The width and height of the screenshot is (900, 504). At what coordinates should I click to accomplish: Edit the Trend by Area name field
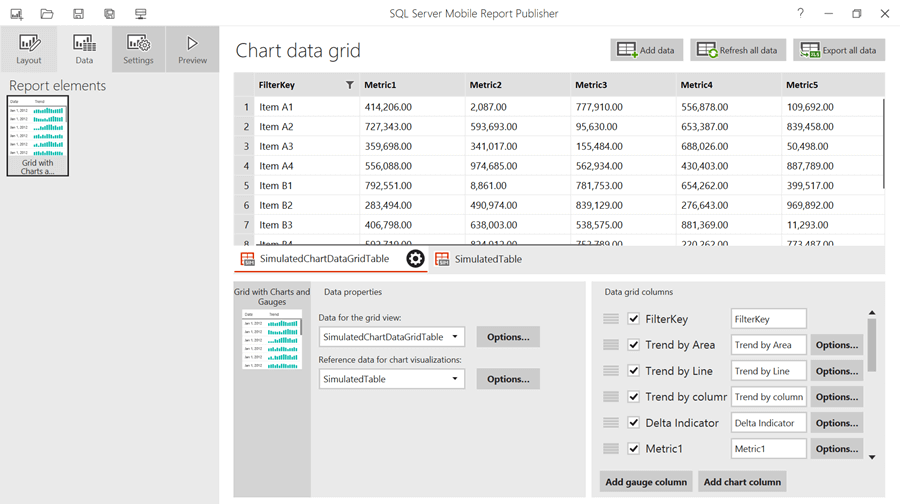(769, 345)
